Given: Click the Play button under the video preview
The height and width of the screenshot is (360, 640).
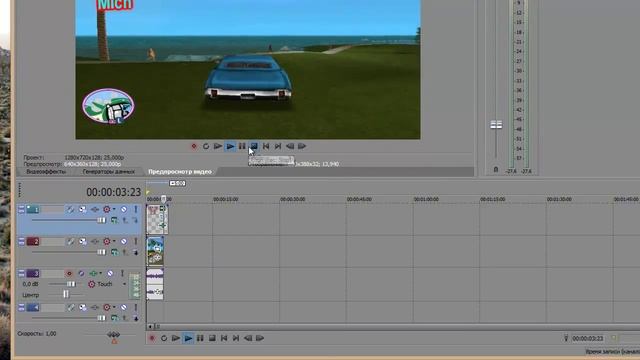Looking at the screenshot, I should (x=230, y=146).
